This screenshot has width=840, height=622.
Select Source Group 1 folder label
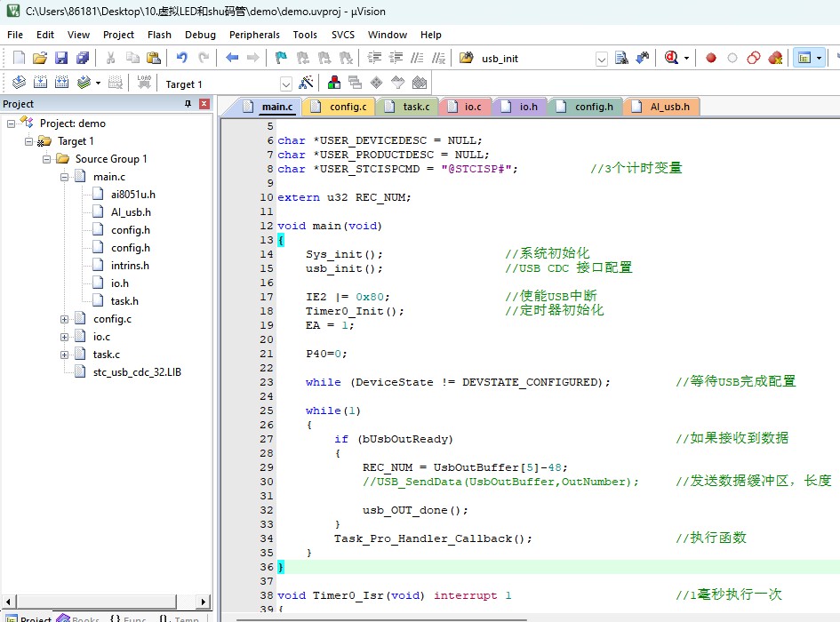pos(111,159)
